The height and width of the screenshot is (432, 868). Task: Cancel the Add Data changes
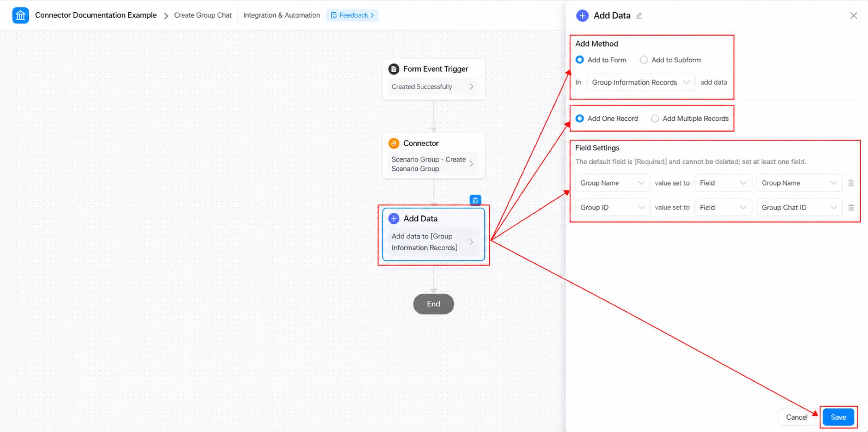coord(797,417)
